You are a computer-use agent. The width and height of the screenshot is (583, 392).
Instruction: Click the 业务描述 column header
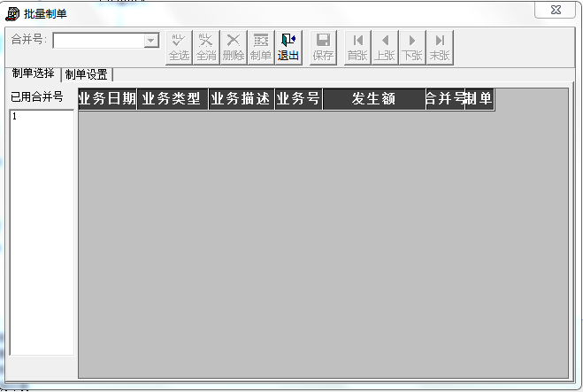242,99
